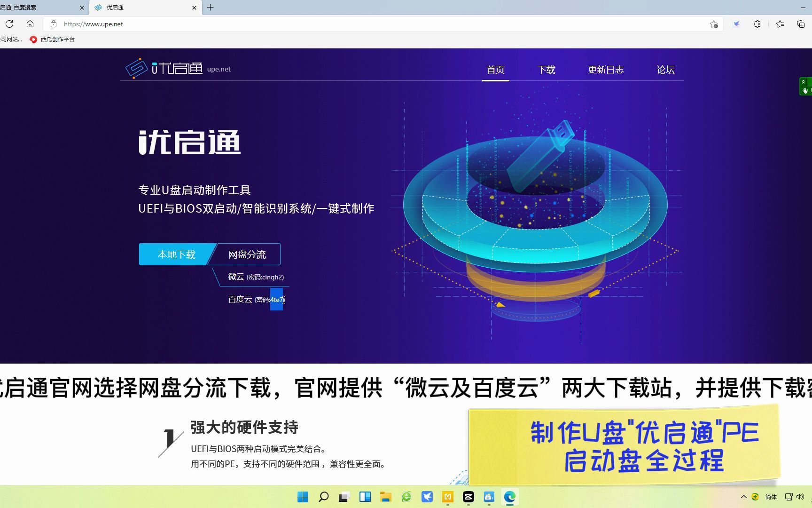Open a new browser tab
This screenshot has width=812, height=508.
click(210, 8)
